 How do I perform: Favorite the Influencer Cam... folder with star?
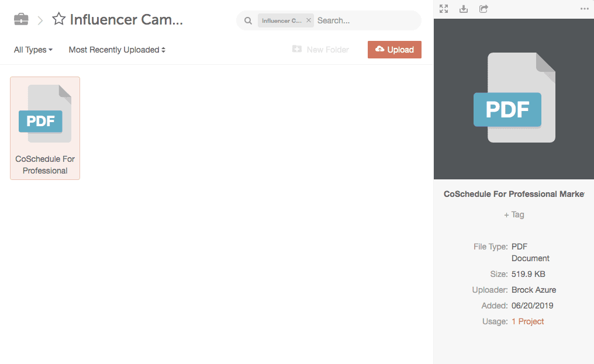(58, 19)
